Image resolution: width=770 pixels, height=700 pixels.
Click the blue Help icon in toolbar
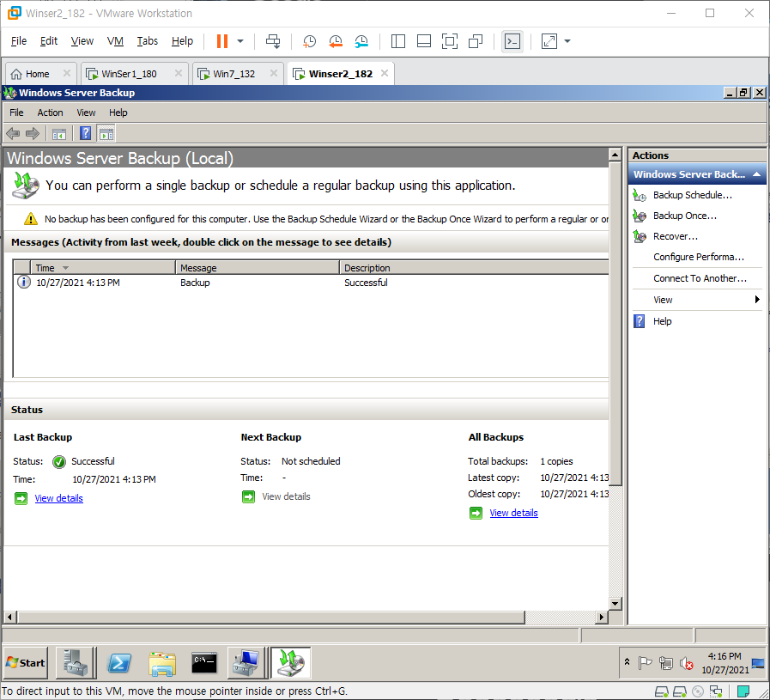(x=86, y=133)
